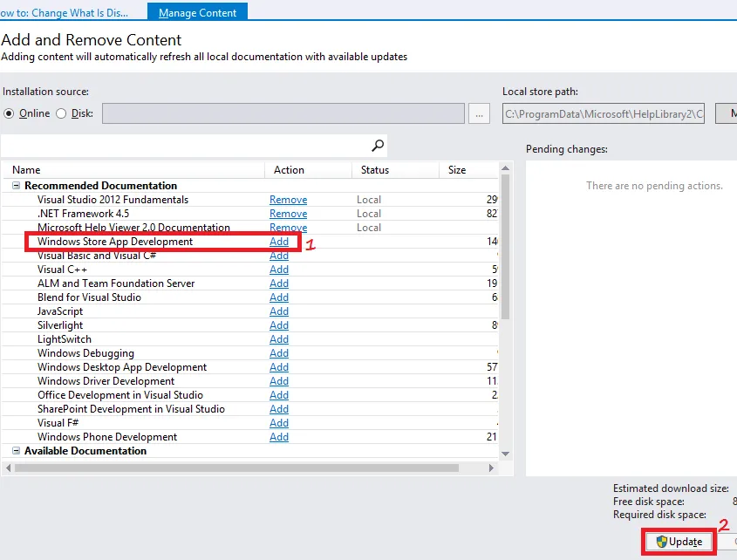This screenshot has height=560, width=737.
Task: Add Office Development in Visual Studio
Action: point(279,395)
